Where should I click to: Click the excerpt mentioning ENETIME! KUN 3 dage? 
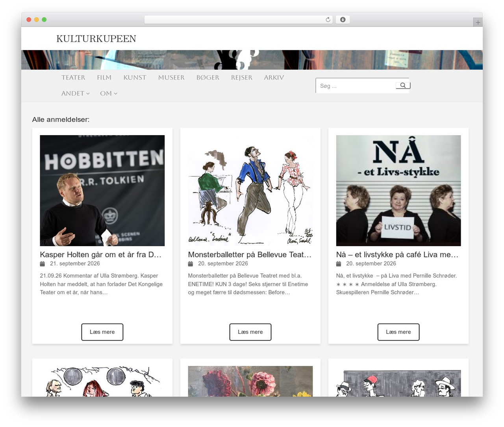click(248, 284)
